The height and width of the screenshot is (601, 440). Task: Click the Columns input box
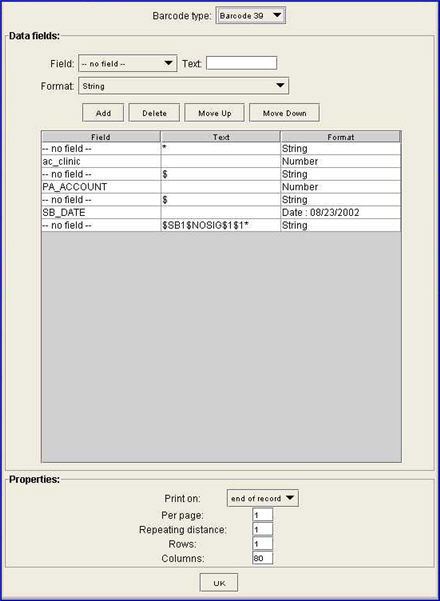point(263,558)
